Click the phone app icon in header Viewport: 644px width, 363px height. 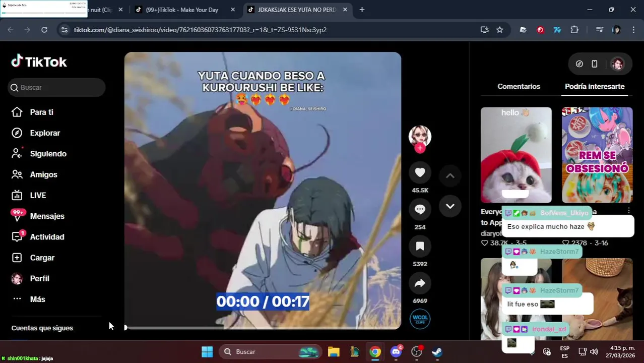point(594,64)
